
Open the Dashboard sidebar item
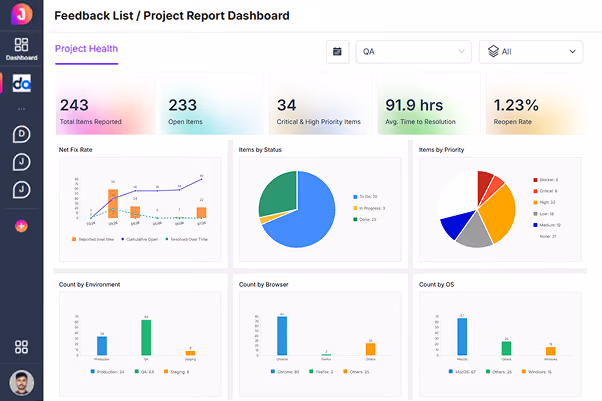click(22, 49)
